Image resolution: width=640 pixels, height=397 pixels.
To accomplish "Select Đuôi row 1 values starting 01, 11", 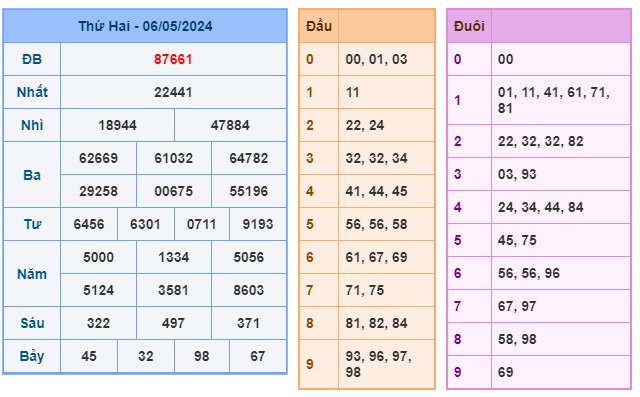I will (553, 100).
